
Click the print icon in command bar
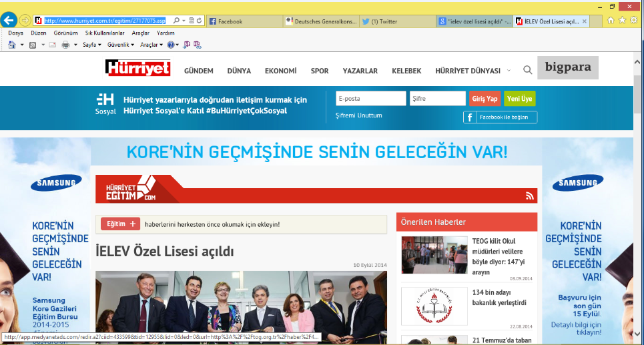tap(65, 45)
